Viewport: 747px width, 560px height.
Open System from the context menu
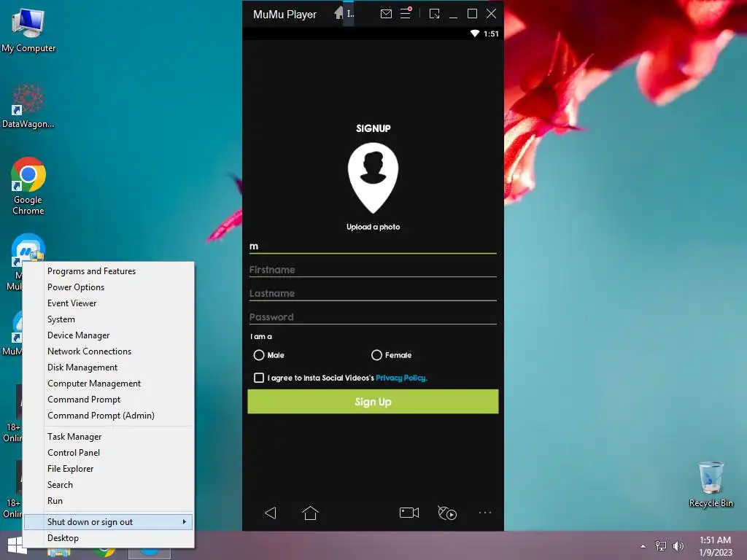tap(109, 319)
